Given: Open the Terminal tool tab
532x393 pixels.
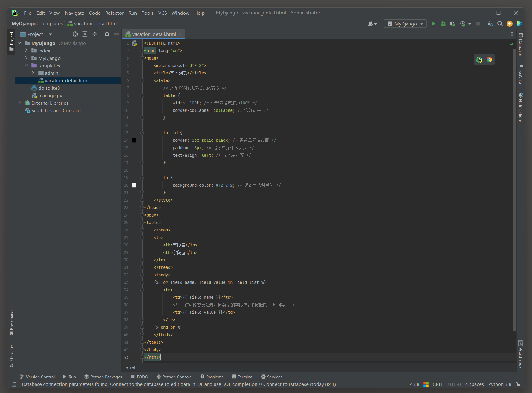Looking at the screenshot, I should coord(242,377).
